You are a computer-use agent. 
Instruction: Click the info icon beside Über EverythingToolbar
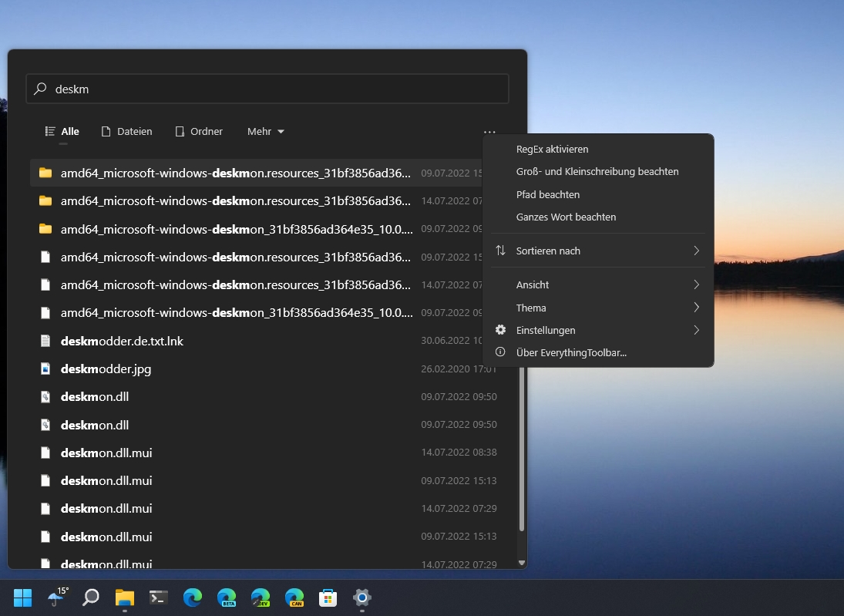click(500, 352)
